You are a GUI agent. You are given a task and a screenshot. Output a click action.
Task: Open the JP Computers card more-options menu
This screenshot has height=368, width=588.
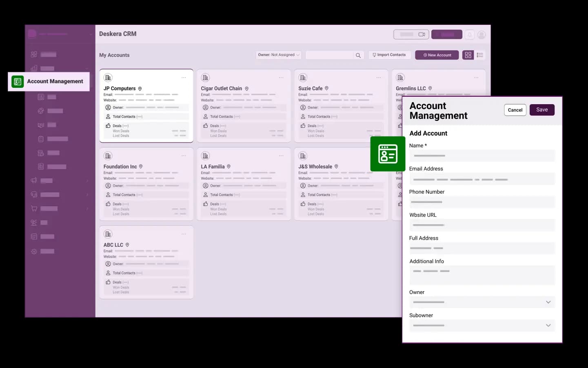pyautogui.click(x=184, y=78)
